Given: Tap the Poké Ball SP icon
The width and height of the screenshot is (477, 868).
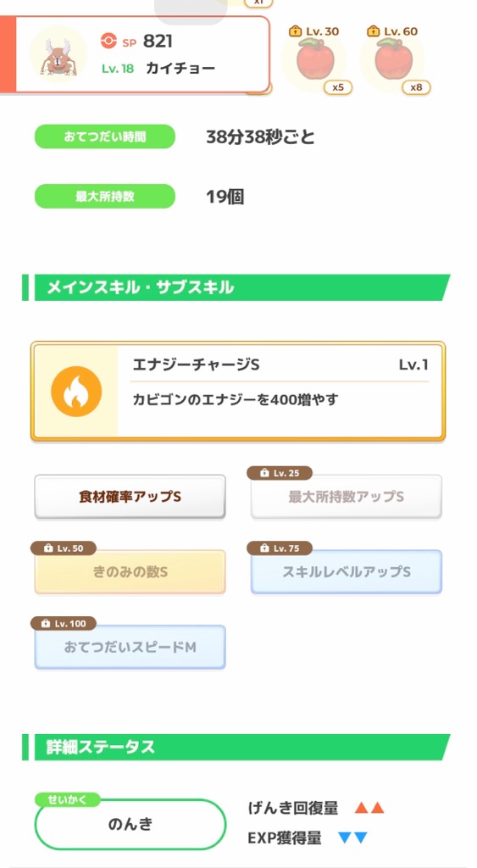Looking at the screenshot, I should coord(109,41).
